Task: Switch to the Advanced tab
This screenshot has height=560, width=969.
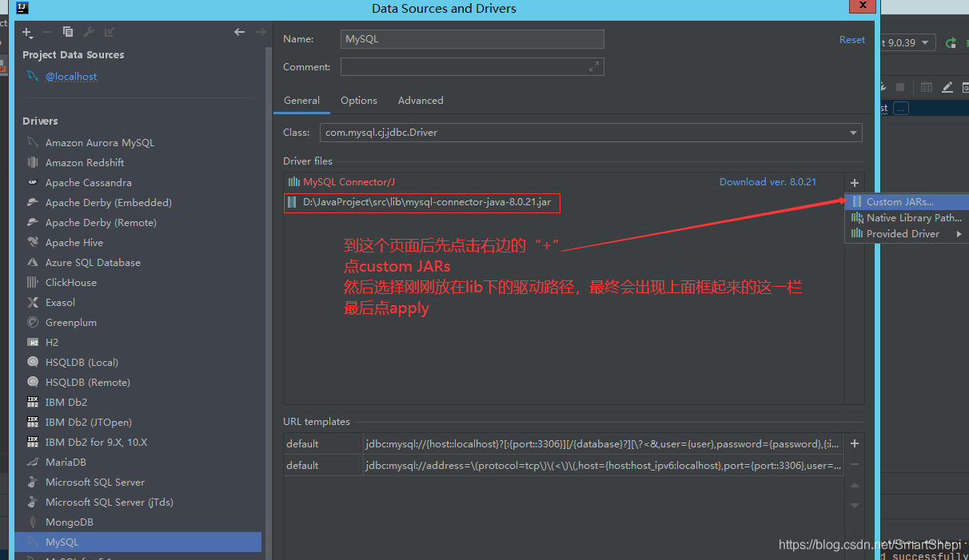Action: (421, 101)
